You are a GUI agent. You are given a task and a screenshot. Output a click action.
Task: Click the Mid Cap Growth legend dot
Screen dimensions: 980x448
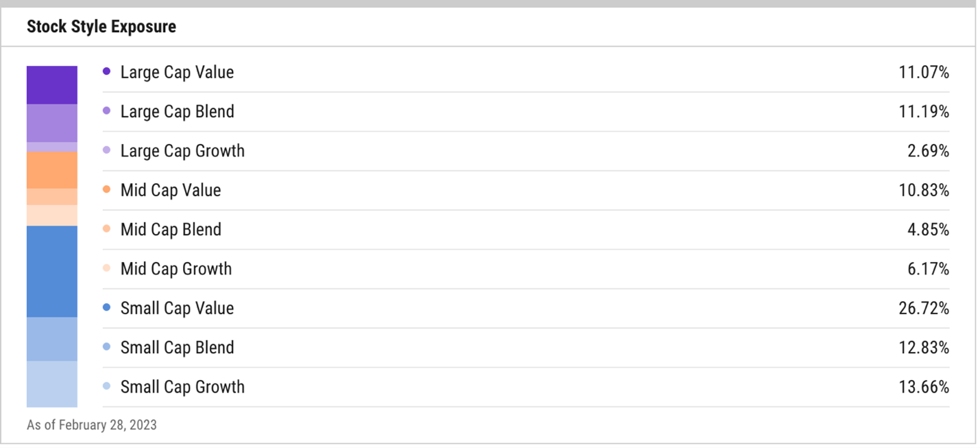106,268
